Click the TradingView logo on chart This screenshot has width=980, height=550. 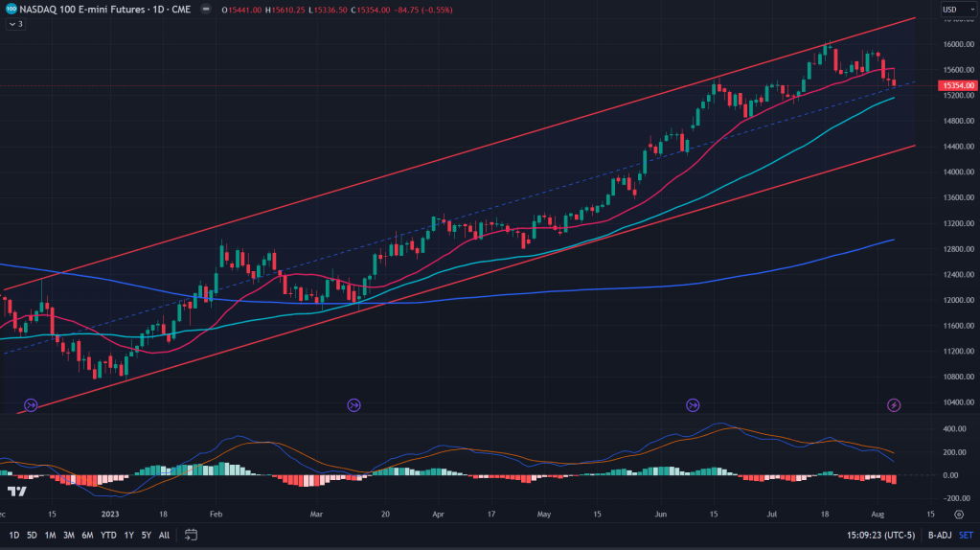point(16,492)
